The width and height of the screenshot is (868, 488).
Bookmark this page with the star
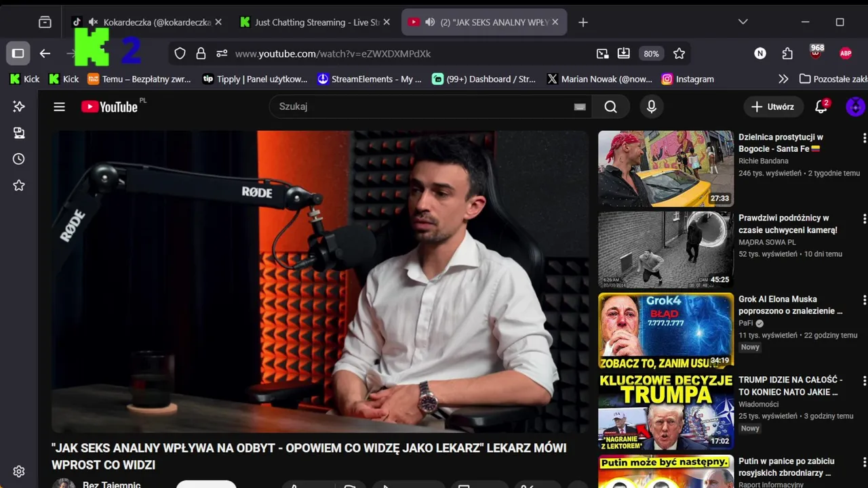(x=679, y=54)
